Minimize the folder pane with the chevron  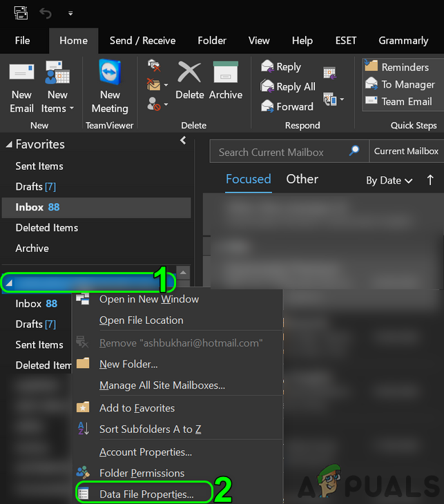point(183,140)
